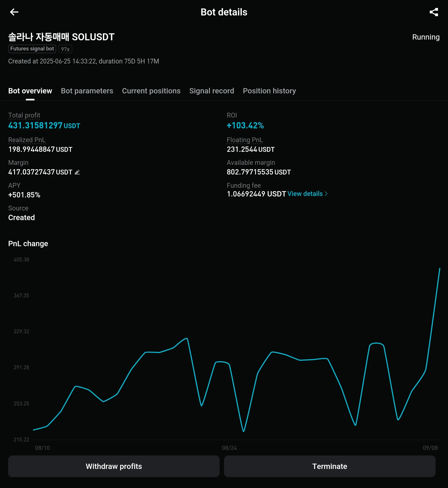The width and height of the screenshot is (448, 488).
Task: Tap the back arrow icon
Action: 14,12
